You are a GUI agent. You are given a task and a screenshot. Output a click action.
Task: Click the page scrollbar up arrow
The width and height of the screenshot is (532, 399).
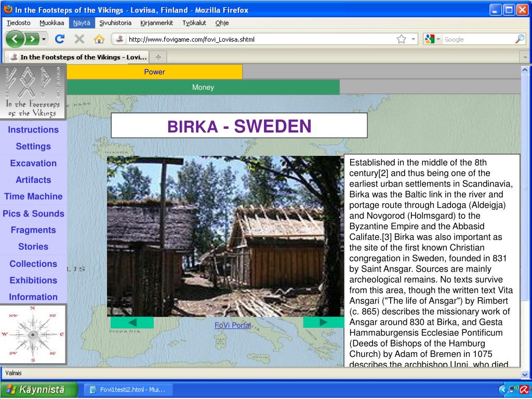[525, 70]
